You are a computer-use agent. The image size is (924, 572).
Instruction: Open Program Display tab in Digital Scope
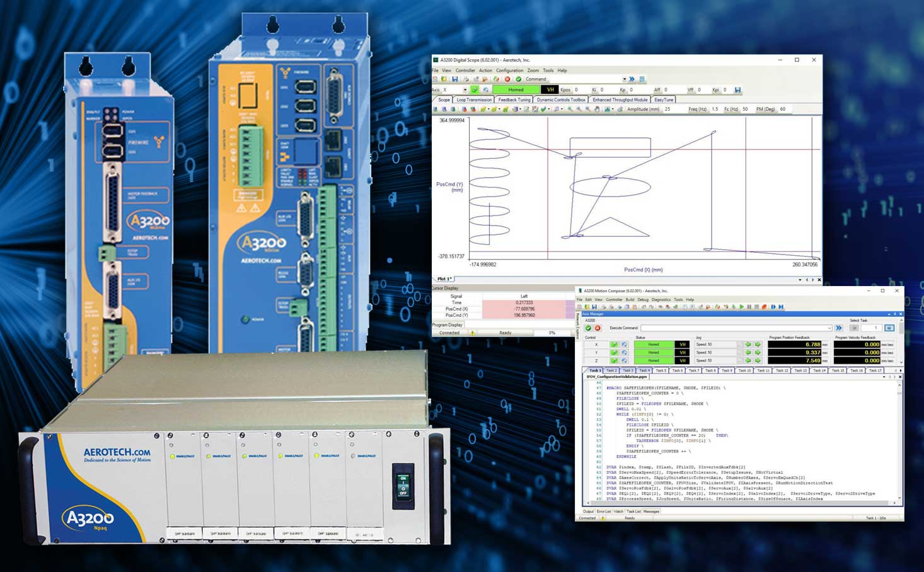(448, 324)
